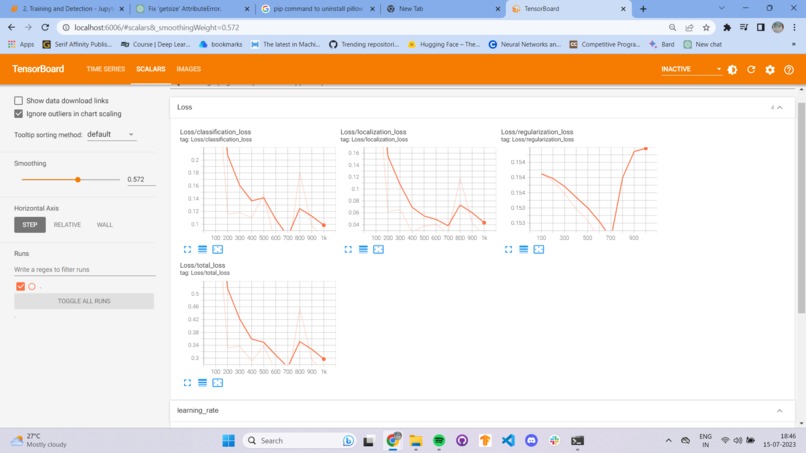The width and height of the screenshot is (806, 453).
Task: Open Bard bookmark
Action: point(662,44)
